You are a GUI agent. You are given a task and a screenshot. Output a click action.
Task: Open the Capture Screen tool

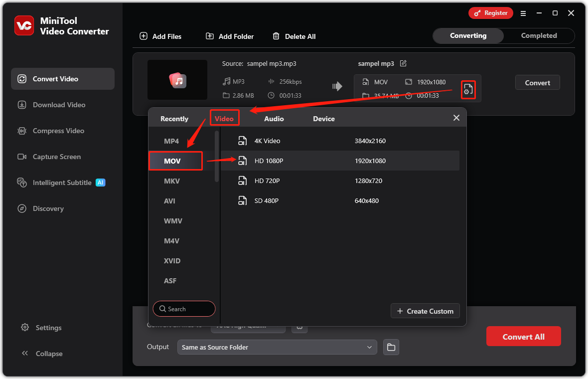pos(56,157)
